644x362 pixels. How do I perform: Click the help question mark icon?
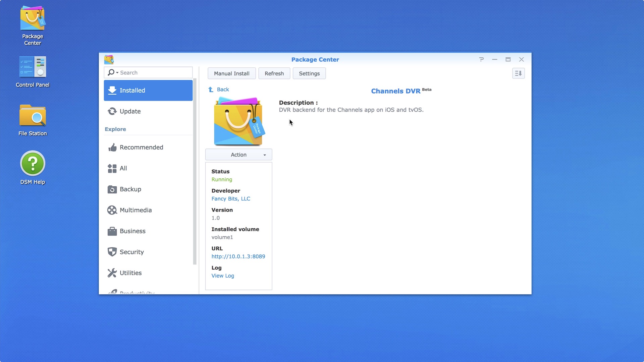pyautogui.click(x=481, y=59)
